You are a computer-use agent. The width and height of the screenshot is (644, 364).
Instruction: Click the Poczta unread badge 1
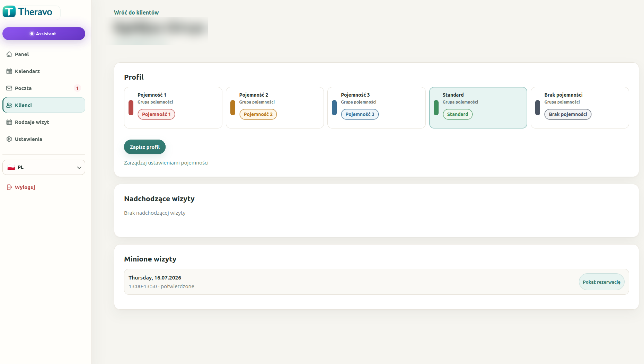pyautogui.click(x=77, y=88)
